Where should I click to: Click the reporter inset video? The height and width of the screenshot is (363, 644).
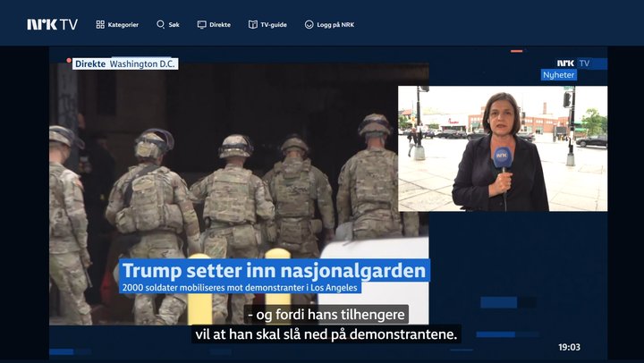click(x=503, y=148)
